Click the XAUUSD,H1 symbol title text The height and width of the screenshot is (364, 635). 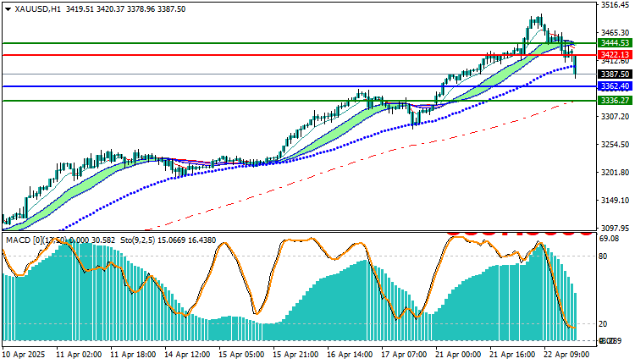[37, 9]
